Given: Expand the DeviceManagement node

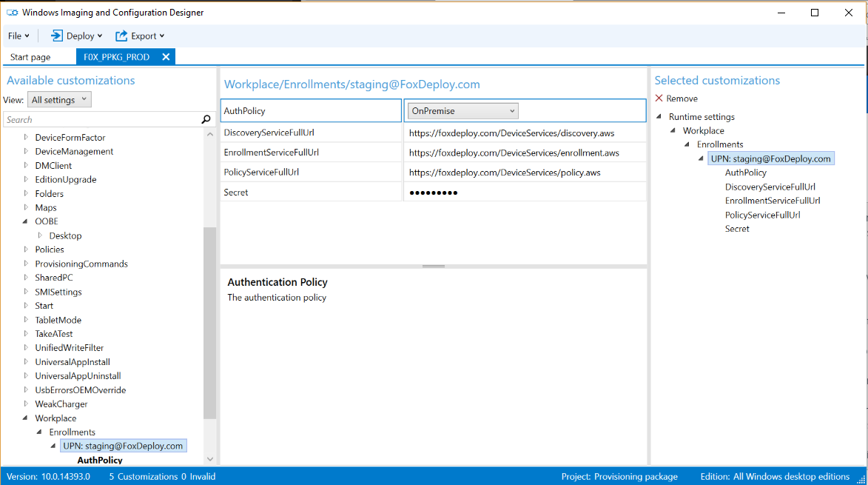Looking at the screenshot, I should click(26, 152).
